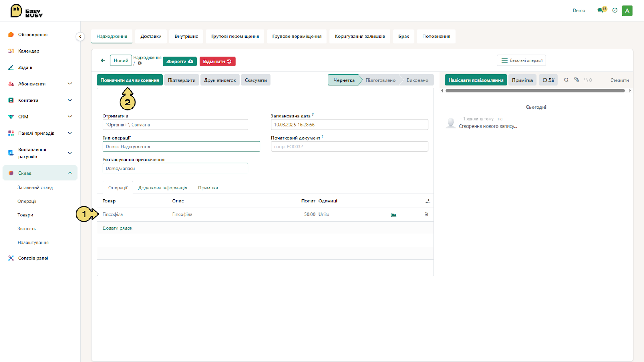Click Позначити для виконання button

click(130, 80)
